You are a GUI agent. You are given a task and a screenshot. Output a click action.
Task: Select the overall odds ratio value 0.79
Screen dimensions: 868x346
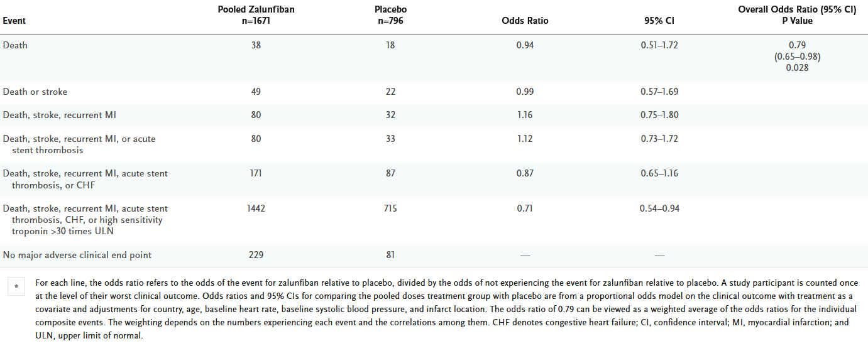point(797,45)
